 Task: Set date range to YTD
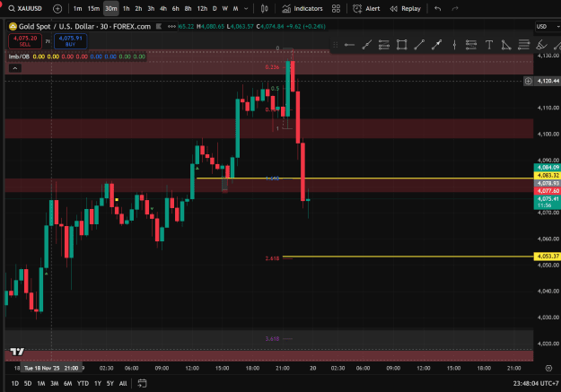[83, 383]
